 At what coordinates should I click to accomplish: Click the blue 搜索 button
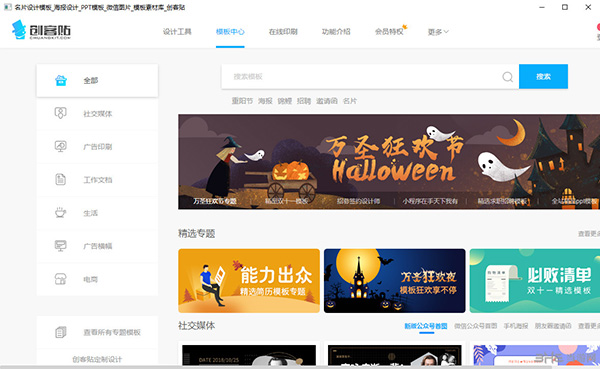tap(543, 77)
